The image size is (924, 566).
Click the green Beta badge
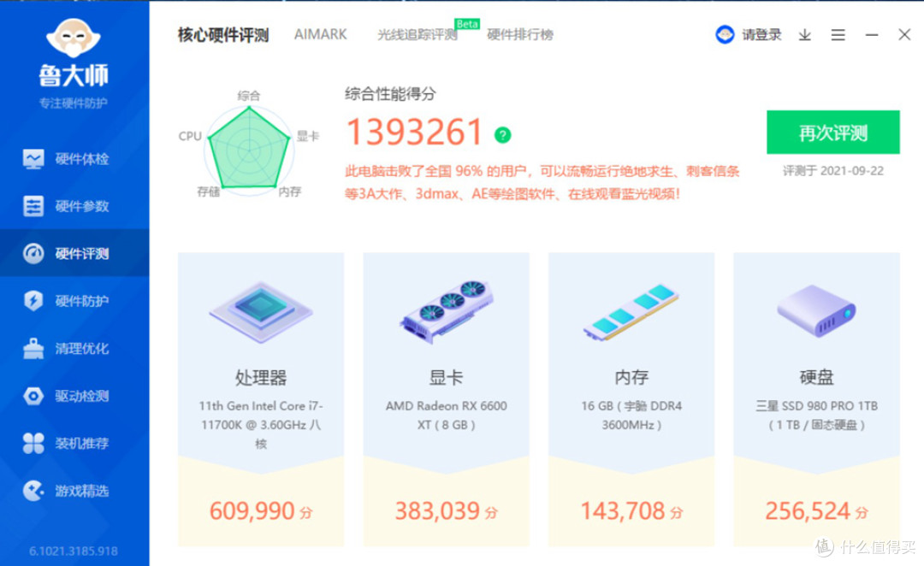tap(467, 24)
